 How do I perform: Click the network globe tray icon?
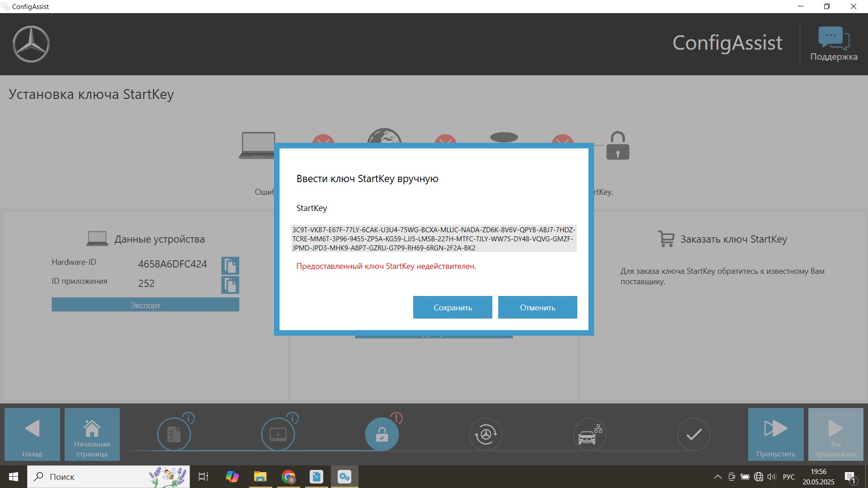click(759, 477)
